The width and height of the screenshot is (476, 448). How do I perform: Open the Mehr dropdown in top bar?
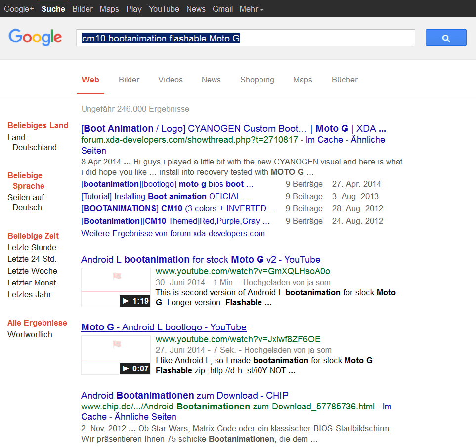click(252, 9)
